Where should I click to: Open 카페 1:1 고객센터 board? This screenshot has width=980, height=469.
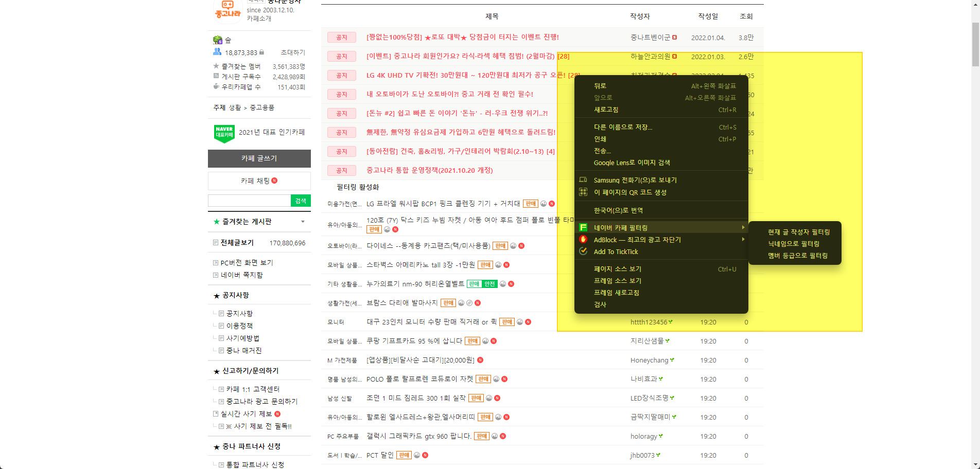pos(253,389)
